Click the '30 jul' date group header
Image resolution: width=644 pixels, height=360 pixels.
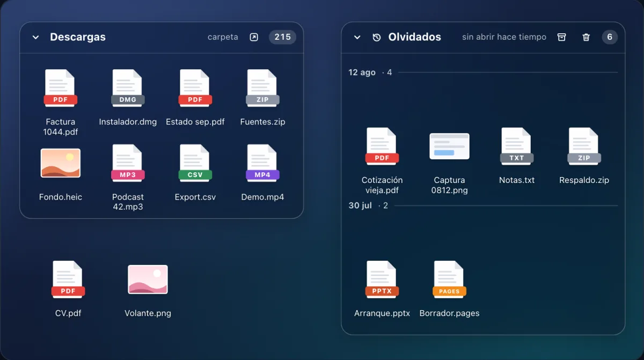360,205
